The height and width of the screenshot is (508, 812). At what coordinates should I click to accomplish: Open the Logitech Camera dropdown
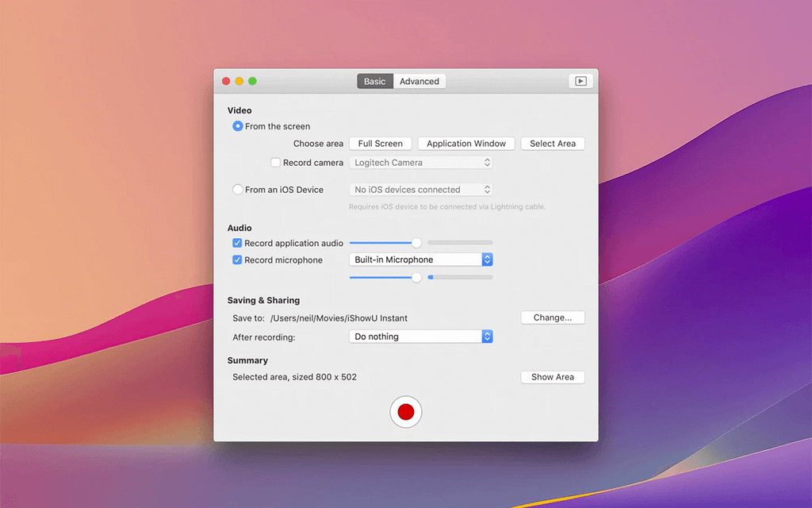pos(416,162)
